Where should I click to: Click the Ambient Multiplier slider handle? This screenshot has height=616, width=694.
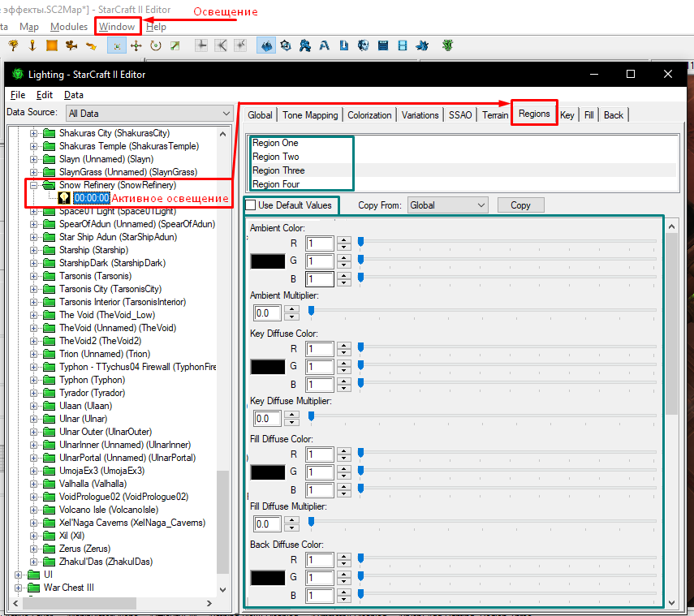[x=311, y=311]
